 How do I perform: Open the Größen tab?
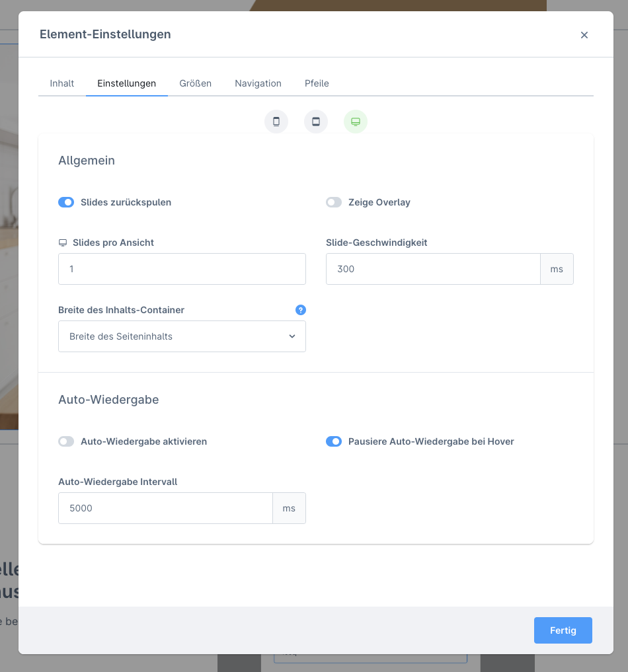[x=195, y=83]
